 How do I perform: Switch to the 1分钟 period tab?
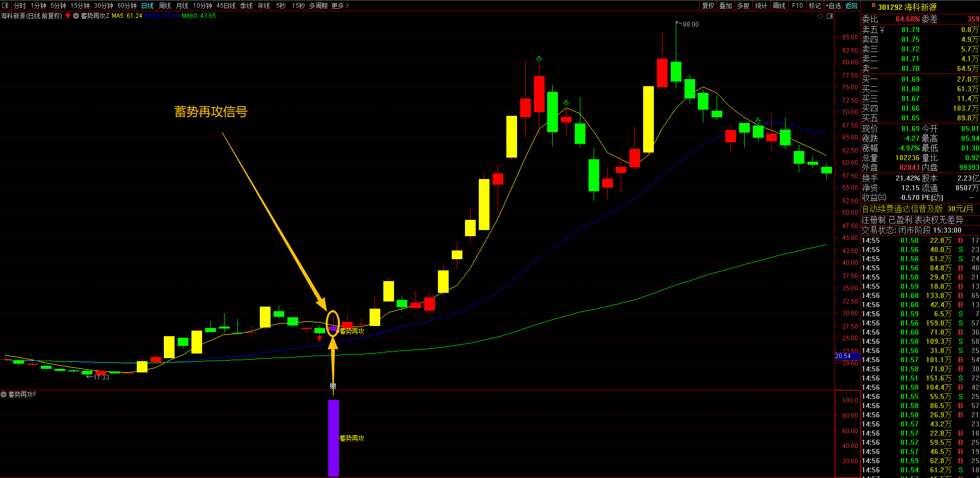38,6
